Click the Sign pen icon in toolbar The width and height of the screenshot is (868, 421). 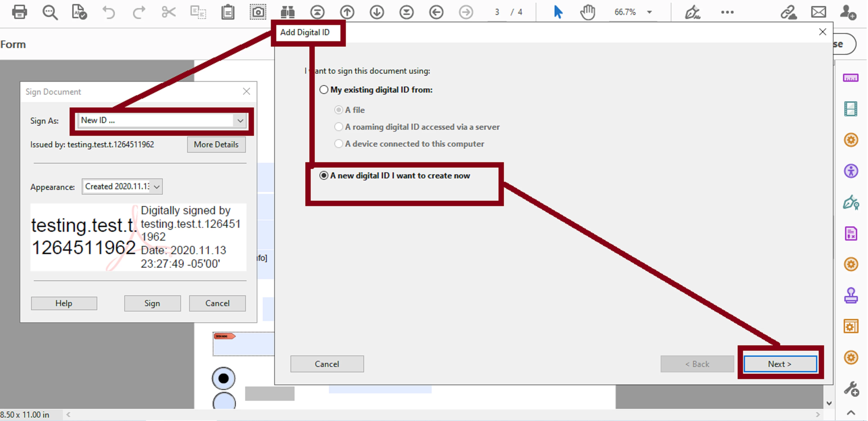click(692, 12)
